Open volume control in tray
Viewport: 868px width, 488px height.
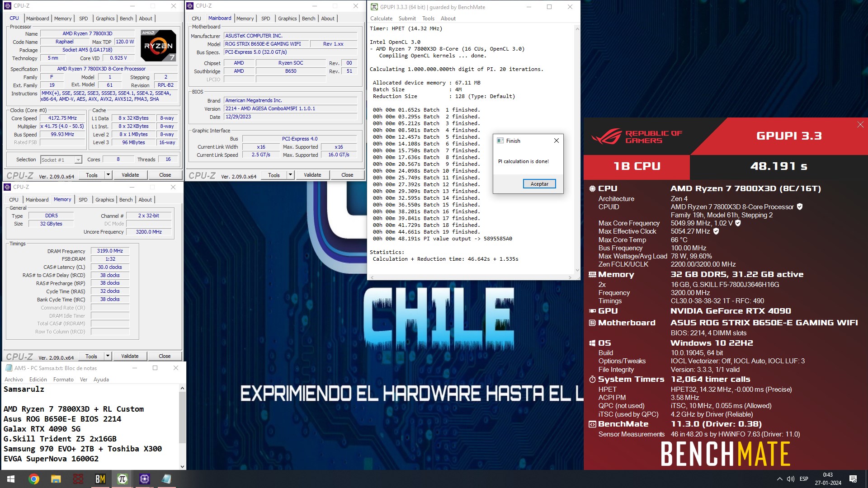tap(791, 479)
